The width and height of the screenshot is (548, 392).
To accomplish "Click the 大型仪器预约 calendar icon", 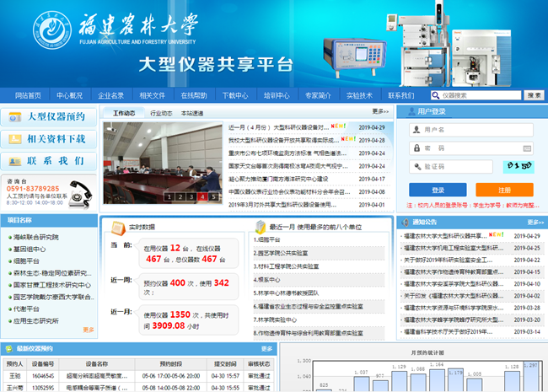I will [15, 116].
